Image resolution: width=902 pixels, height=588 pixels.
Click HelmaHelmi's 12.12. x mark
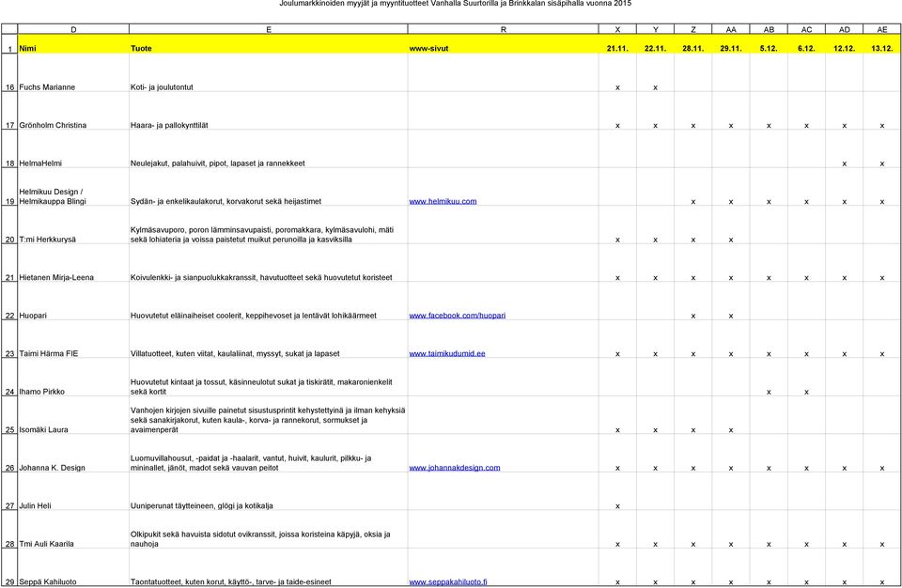tap(845, 164)
